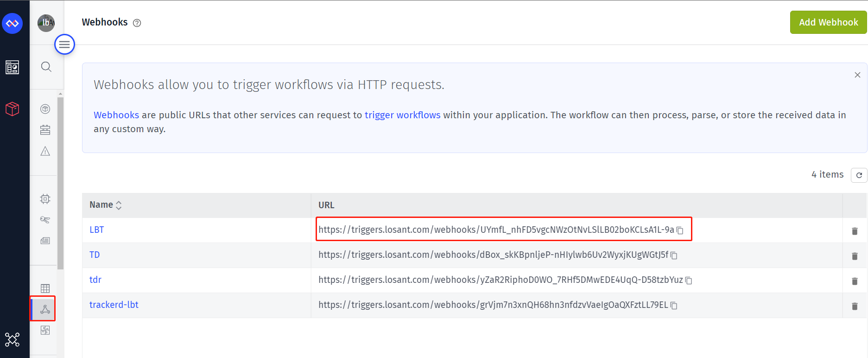The height and width of the screenshot is (358, 868).
Task: Open the integrations icon below webhooks
Action: tap(45, 330)
